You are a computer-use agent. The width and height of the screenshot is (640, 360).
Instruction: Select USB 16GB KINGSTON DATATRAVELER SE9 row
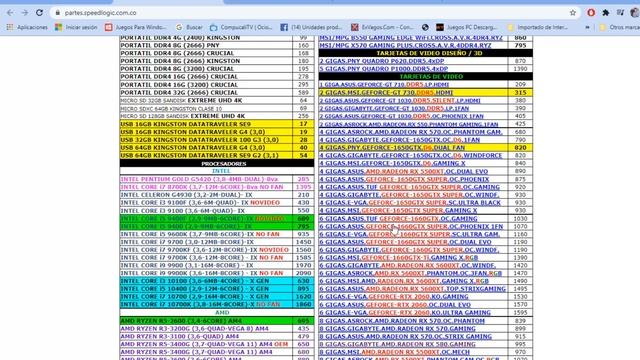(217, 124)
